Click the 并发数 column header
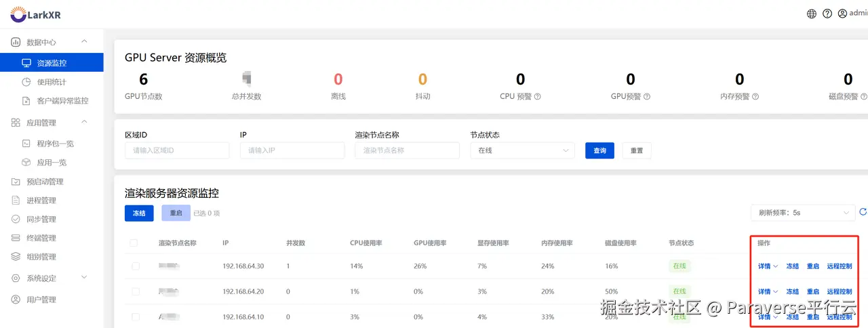 click(x=294, y=243)
